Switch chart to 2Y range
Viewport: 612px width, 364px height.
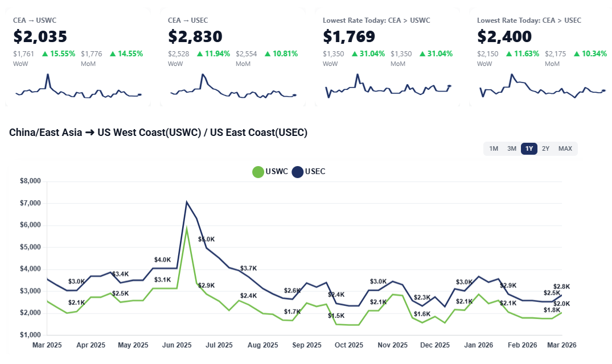(x=545, y=149)
